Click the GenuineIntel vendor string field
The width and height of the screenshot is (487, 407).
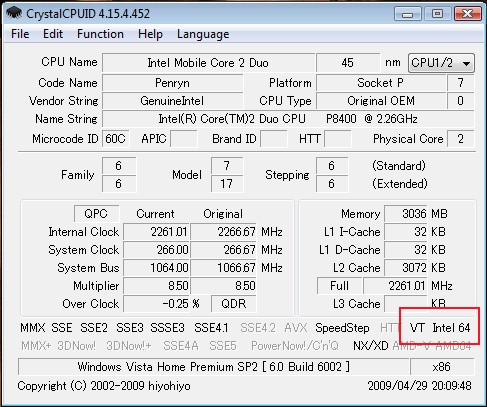point(172,101)
